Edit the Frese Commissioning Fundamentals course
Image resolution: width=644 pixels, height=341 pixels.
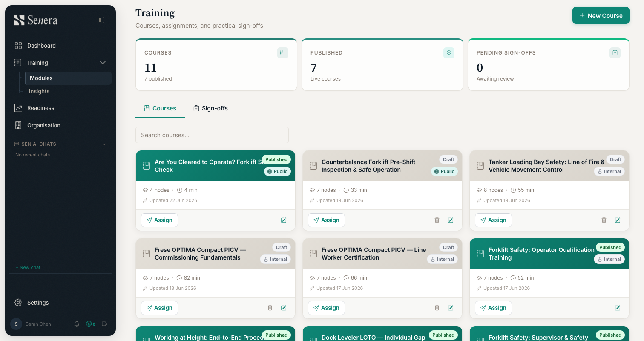(x=284, y=308)
